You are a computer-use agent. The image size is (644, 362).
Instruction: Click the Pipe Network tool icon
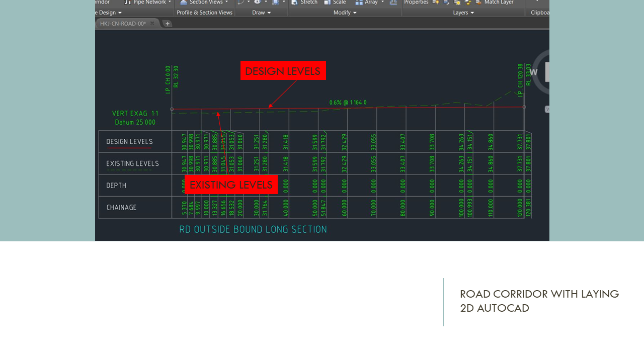point(128,2)
